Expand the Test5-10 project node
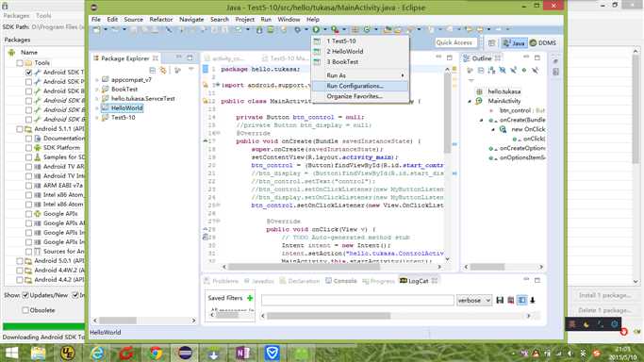644x362 pixels. 97,118
